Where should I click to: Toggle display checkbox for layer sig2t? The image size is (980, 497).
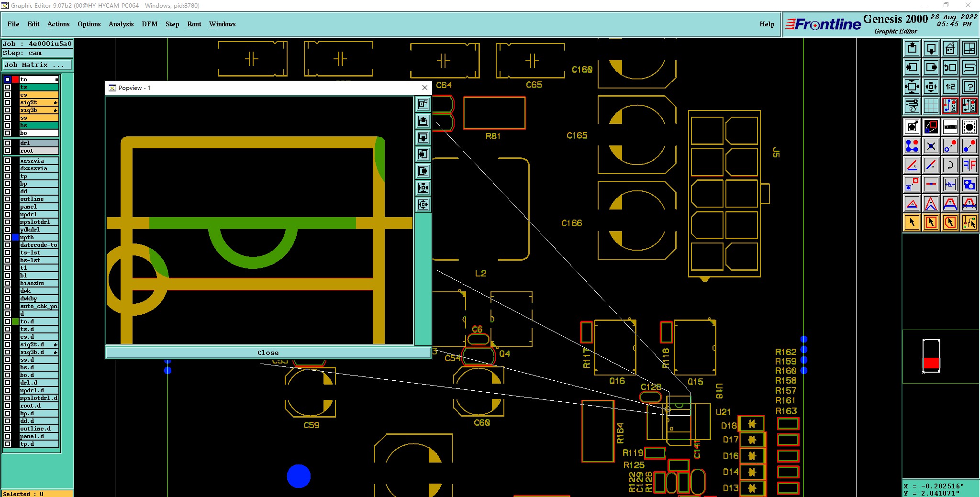coord(8,102)
